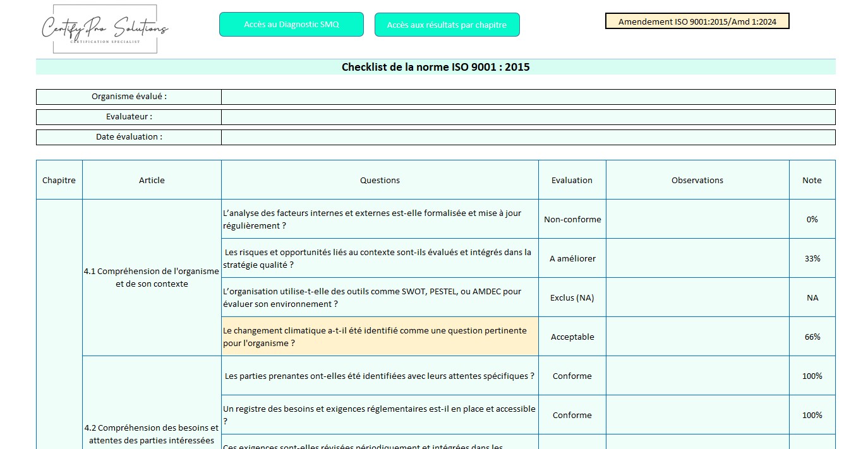Select 100% note for parties prenantes row
This screenshot has width=868, height=449.
pos(812,376)
